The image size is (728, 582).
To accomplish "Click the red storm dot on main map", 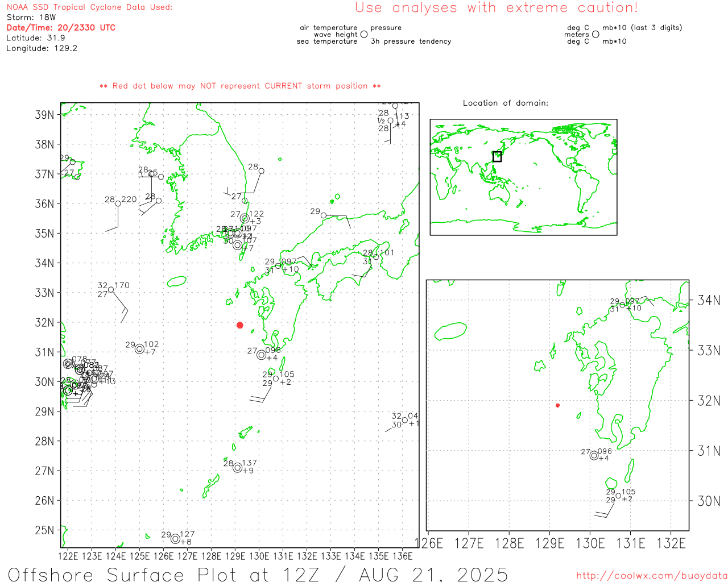I will click(x=240, y=325).
